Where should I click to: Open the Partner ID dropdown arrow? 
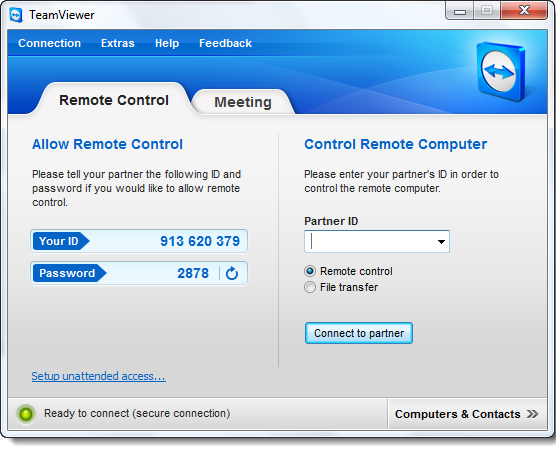[x=441, y=242]
